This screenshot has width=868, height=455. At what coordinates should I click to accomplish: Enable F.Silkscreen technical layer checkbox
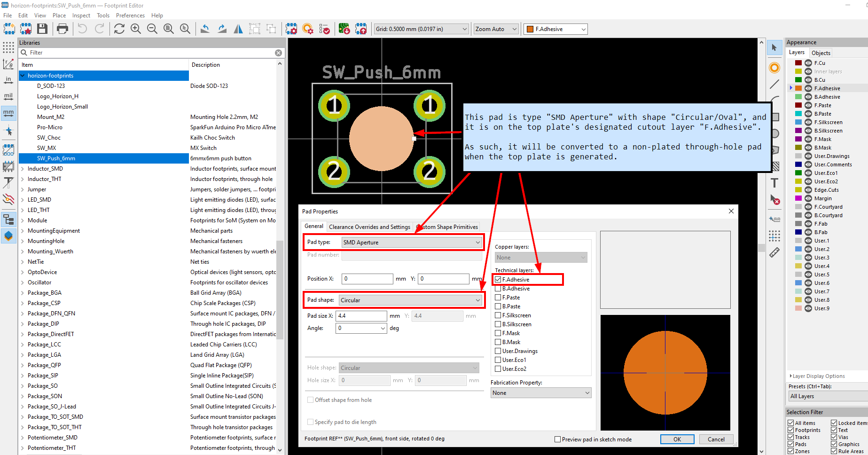coord(498,315)
